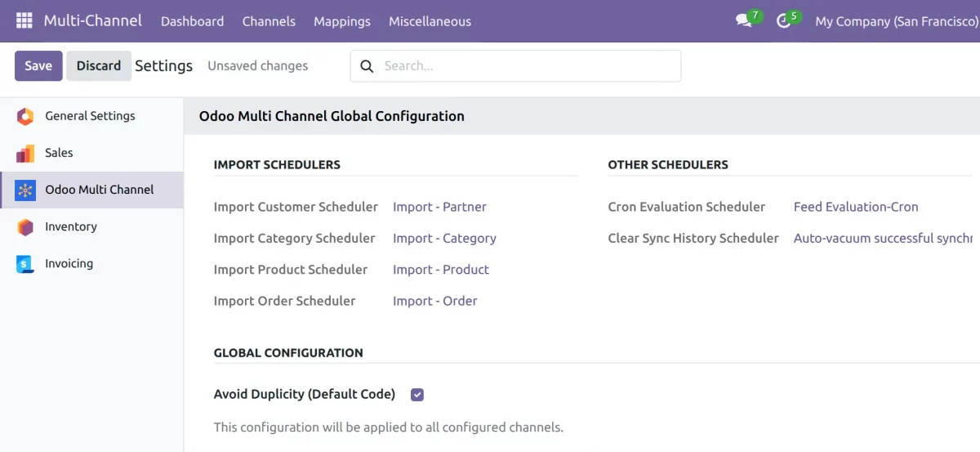
Task: Open the Miscellaneous menu
Action: 430,21
